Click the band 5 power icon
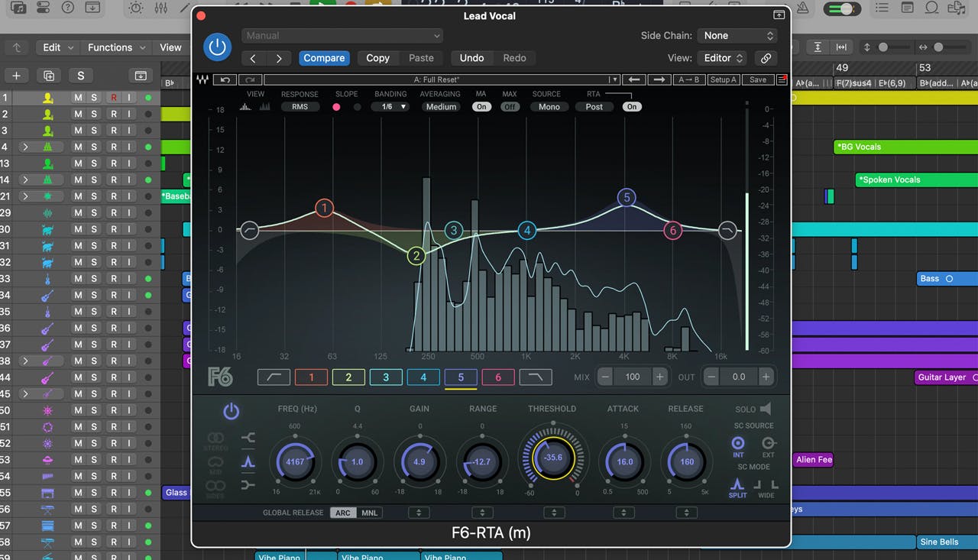This screenshot has height=560, width=978. coord(231,412)
